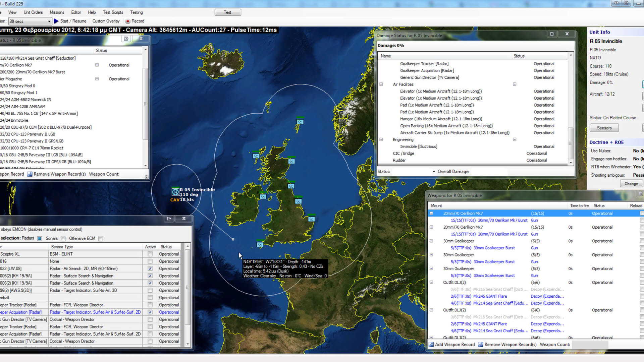The width and height of the screenshot is (644, 362).
Task: Select the waypoint marker on plotted course
Action: click(233, 239)
